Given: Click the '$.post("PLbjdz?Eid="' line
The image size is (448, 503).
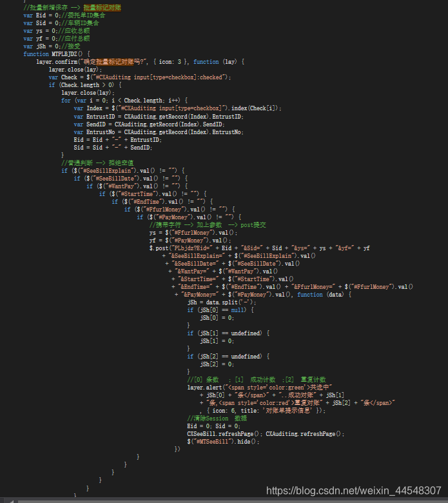Looking at the screenshot, I should point(259,248).
